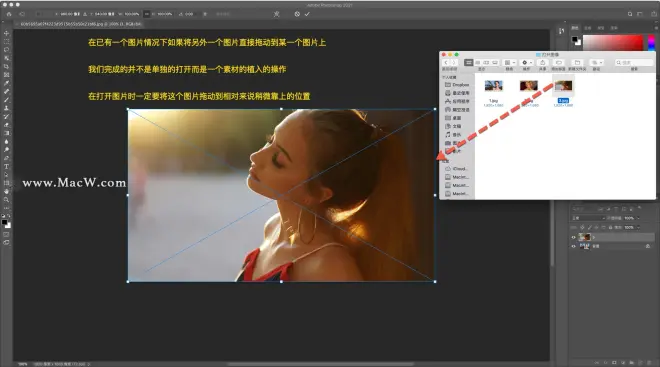Expand the layer opacity 100% dropdown
Image resolution: width=660 pixels, height=367 pixels.
click(631, 218)
